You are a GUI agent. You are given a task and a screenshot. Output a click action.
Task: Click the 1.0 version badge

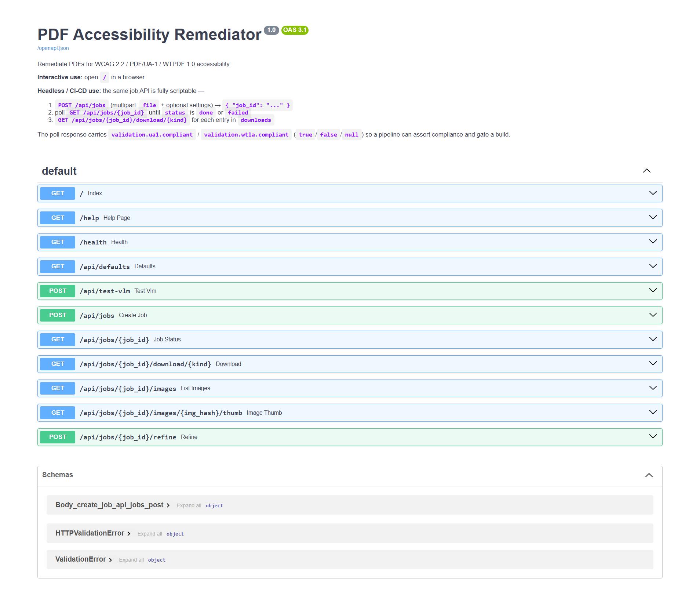pyautogui.click(x=271, y=30)
